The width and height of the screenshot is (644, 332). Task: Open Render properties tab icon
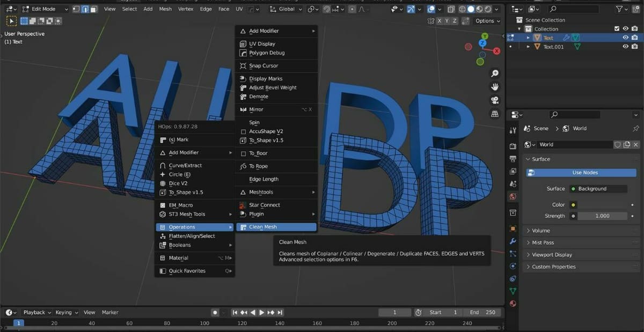coord(513,146)
